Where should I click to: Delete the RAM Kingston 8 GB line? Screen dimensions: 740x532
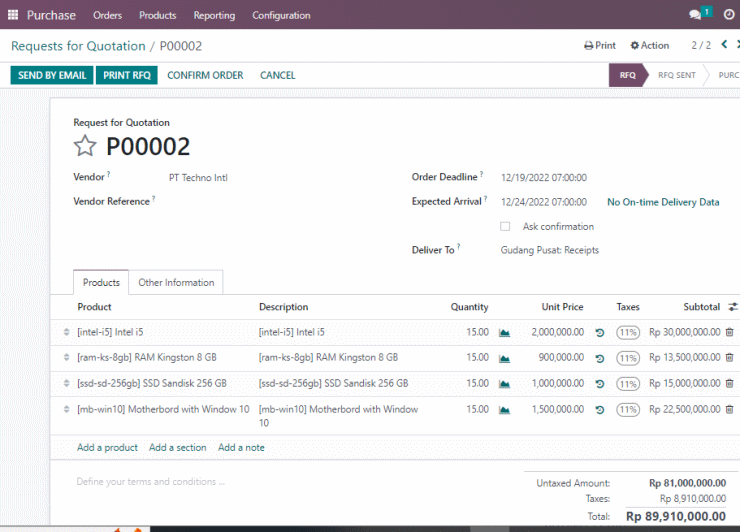[729, 358]
